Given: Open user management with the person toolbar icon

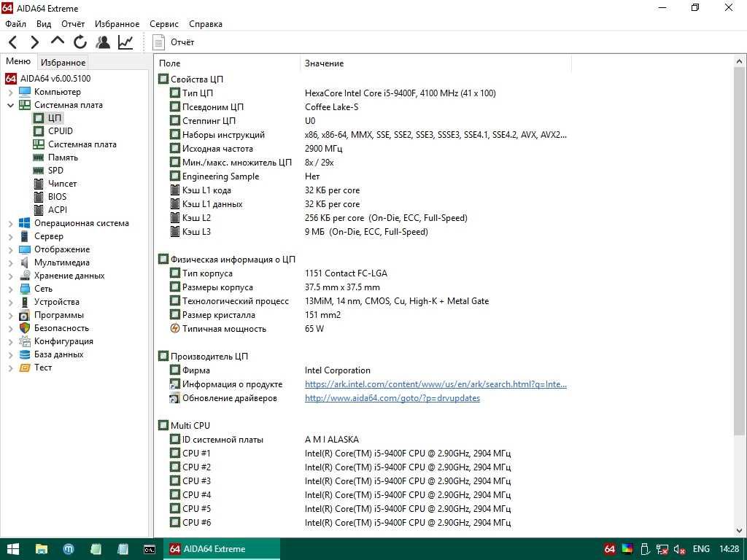Looking at the screenshot, I should (103, 42).
